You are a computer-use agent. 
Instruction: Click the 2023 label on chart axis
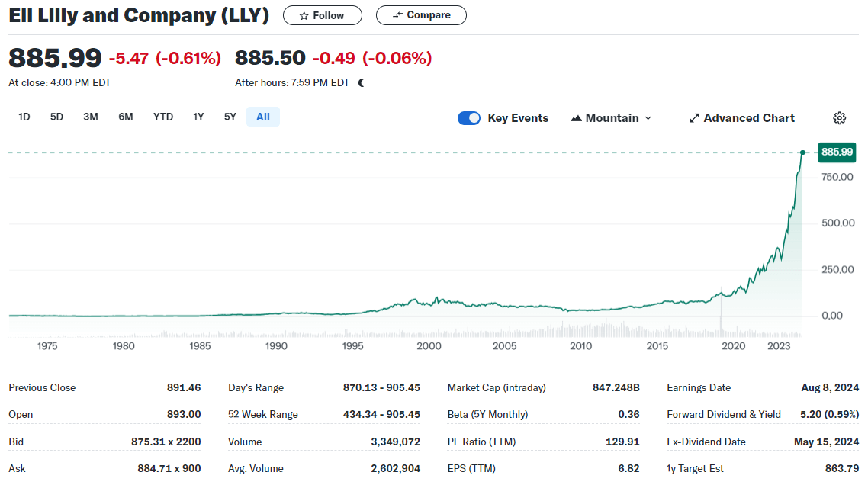click(x=779, y=346)
